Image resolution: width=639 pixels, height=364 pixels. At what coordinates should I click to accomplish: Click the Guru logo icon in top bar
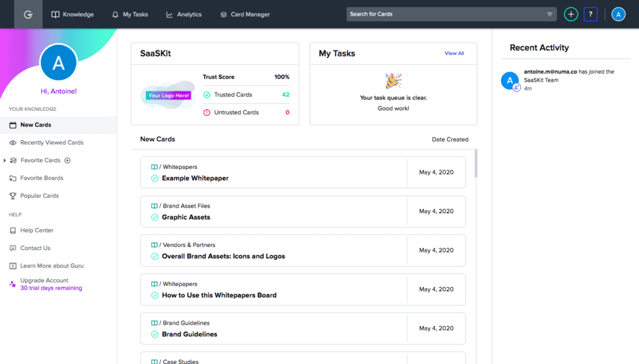[28, 15]
